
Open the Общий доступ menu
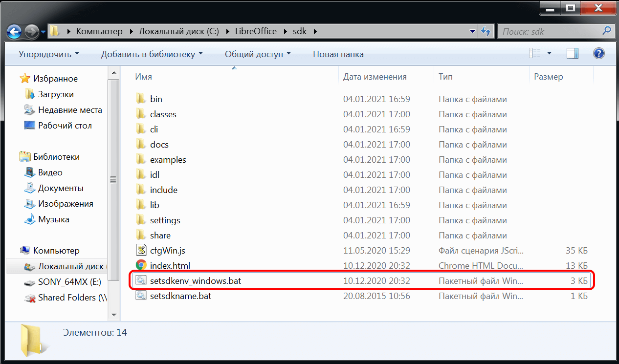pos(257,54)
